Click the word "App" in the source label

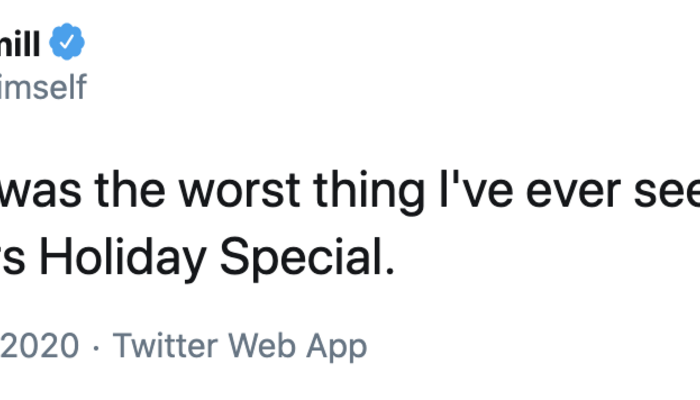336,346
